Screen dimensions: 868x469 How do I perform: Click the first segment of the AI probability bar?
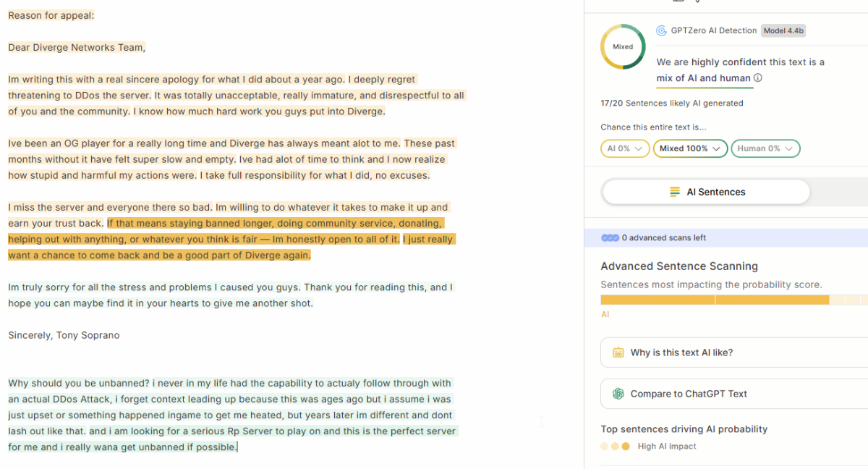pos(658,300)
